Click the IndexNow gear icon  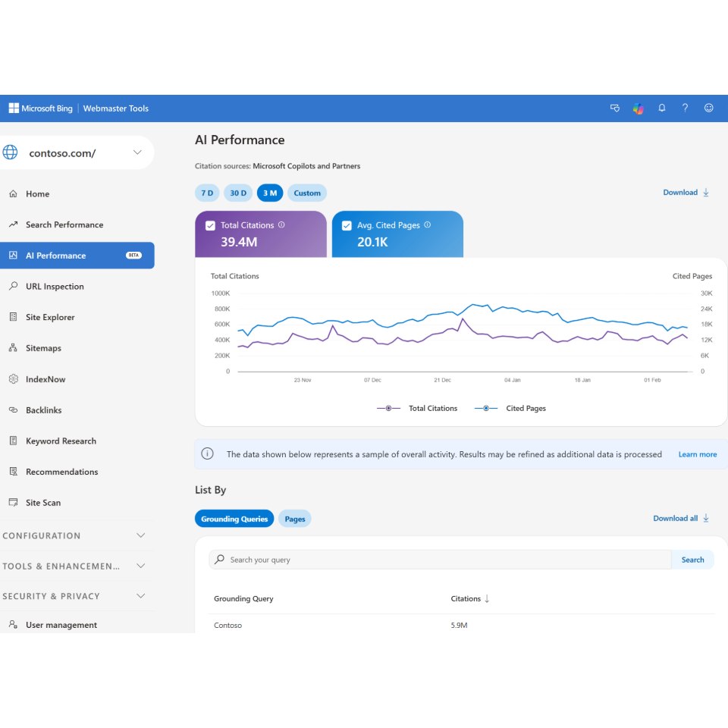point(14,379)
